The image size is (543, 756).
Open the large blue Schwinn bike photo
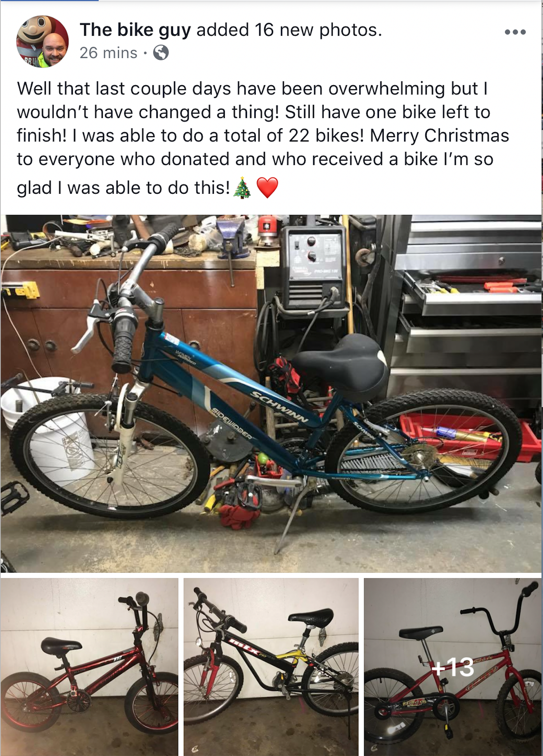pyautogui.click(x=271, y=393)
